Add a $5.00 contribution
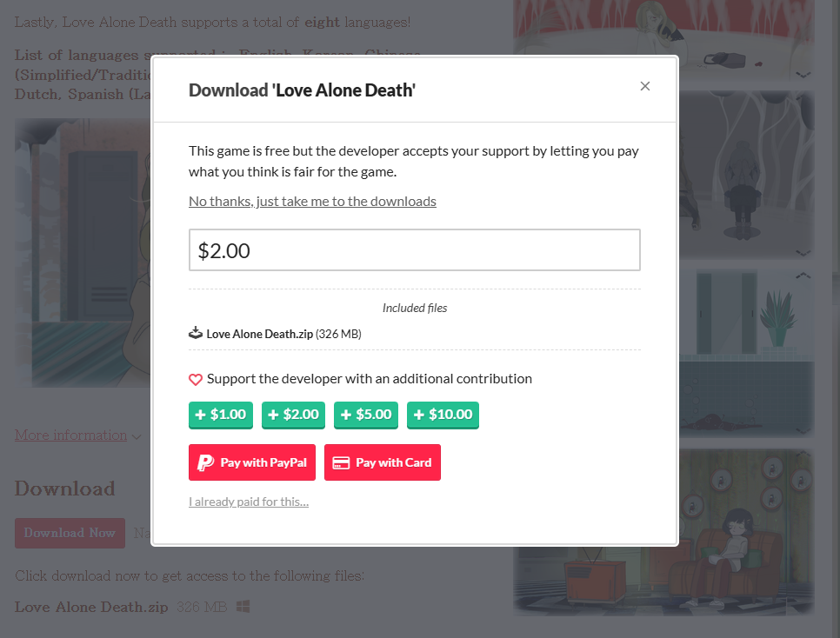This screenshot has height=638, width=840. pyautogui.click(x=366, y=415)
